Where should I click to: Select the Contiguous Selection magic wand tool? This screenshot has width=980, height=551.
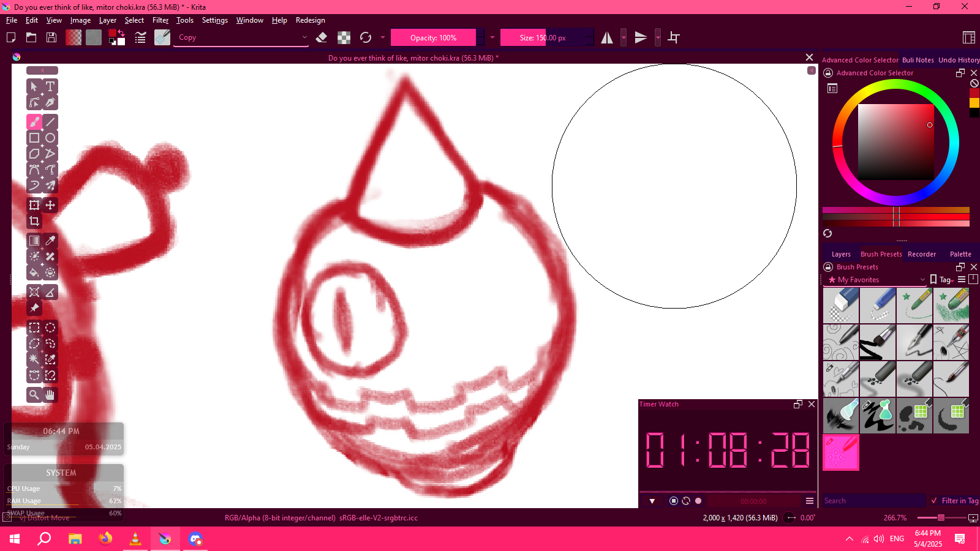click(34, 359)
